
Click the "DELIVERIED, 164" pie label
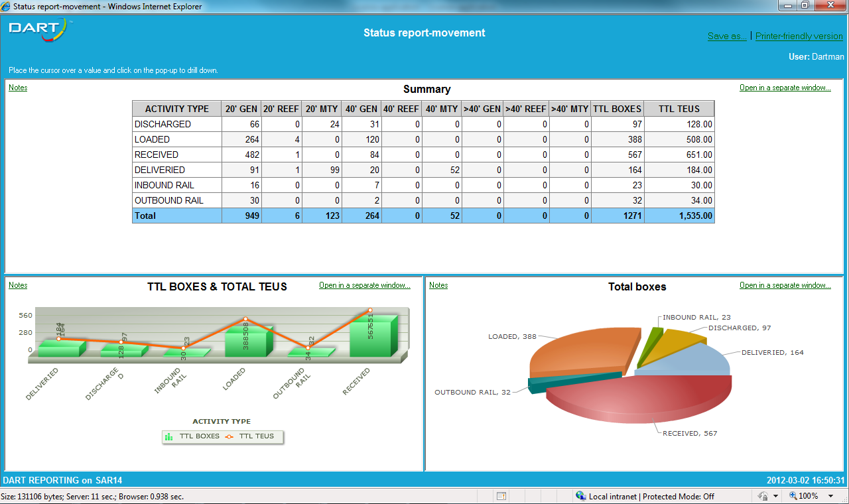click(773, 352)
